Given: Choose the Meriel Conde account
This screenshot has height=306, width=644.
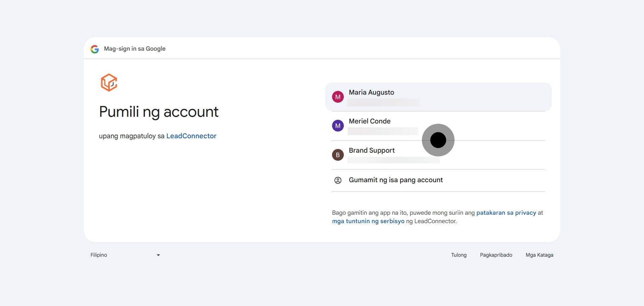Looking at the screenshot, I should (438, 126).
